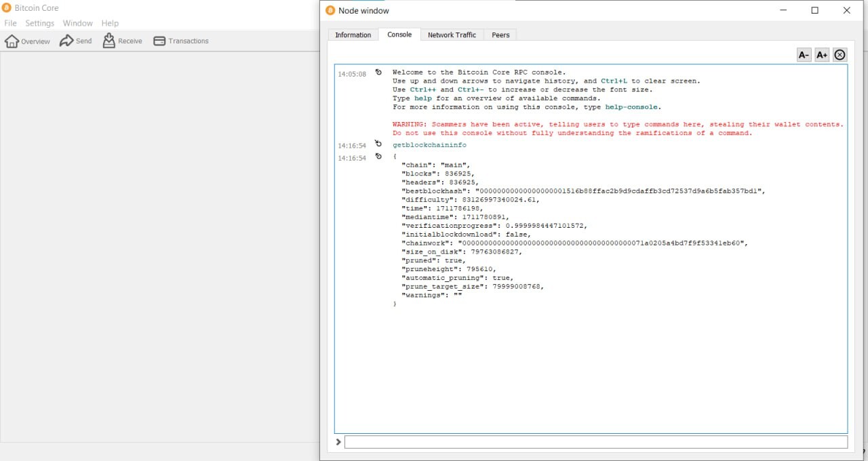Open the Help menu in Bitcoin Core
Image resolution: width=868 pixels, height=461 pixels.
click(x=110, y=23)
